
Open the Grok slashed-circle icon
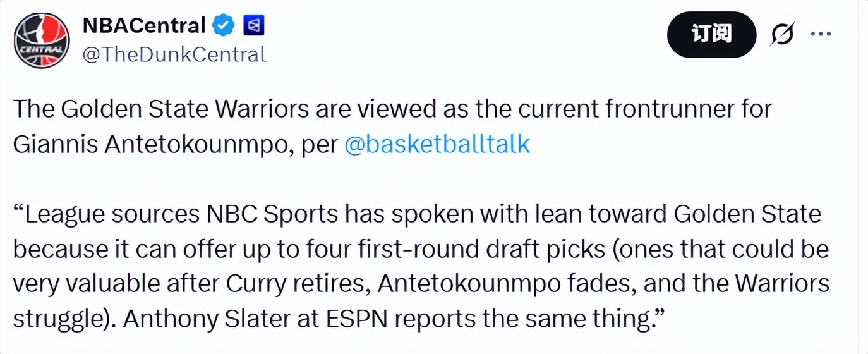(782, 34)
